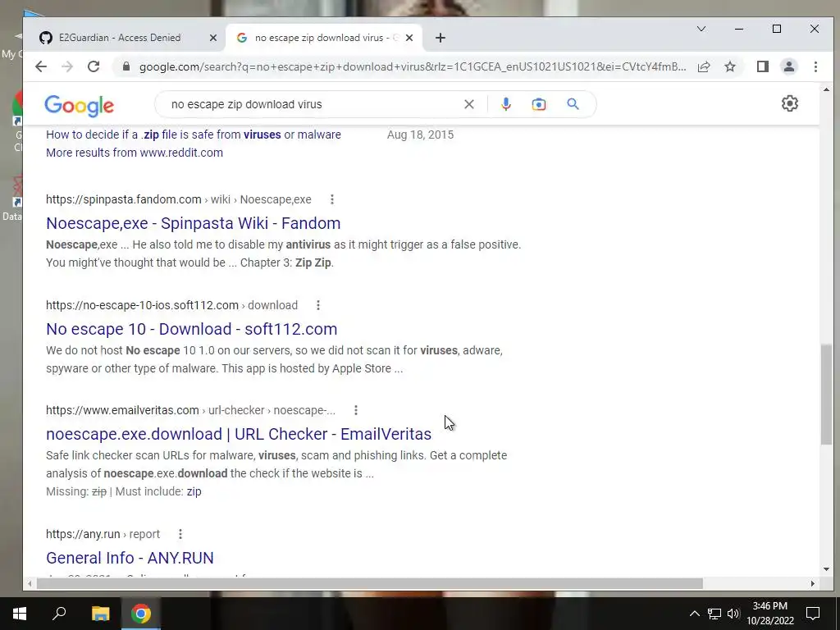Click the scroll-left arrow at the bottom

point(30,583)
